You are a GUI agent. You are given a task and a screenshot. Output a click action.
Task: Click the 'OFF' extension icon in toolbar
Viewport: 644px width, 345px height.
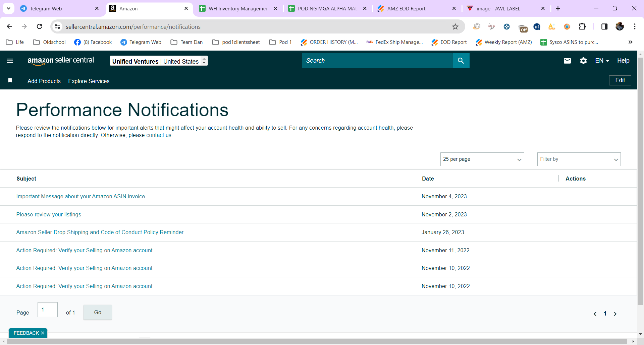pos(523,27)
